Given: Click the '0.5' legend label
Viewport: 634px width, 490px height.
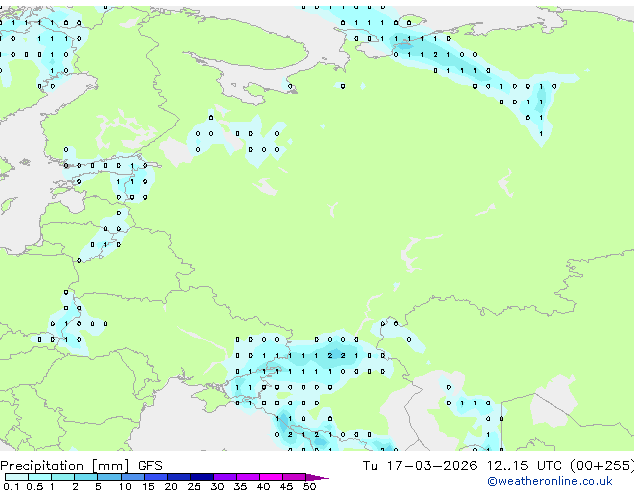Looking at the screenshot, I should 35,486.
